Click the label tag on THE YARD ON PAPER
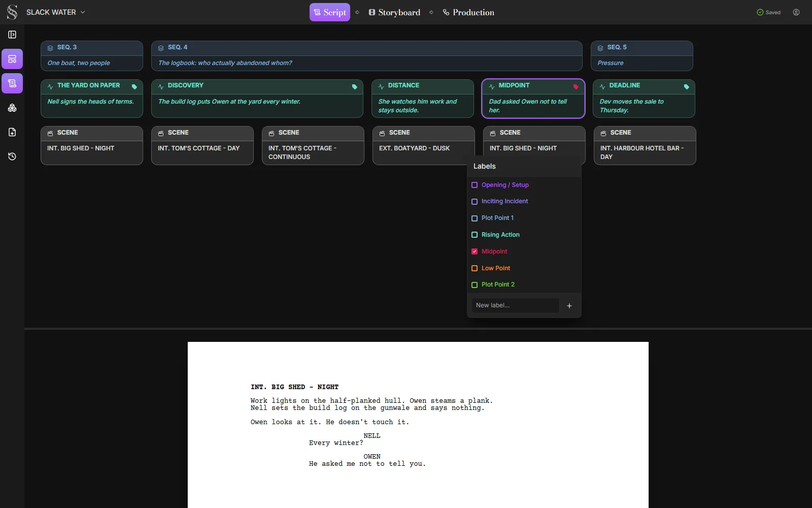 [x=134, y=87]
